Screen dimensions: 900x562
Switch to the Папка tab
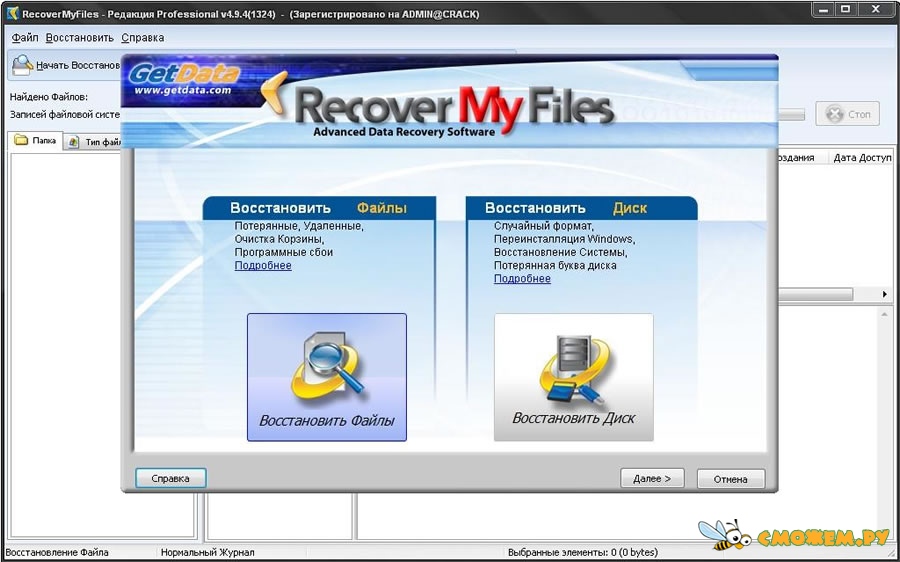[x=35, y=141]
